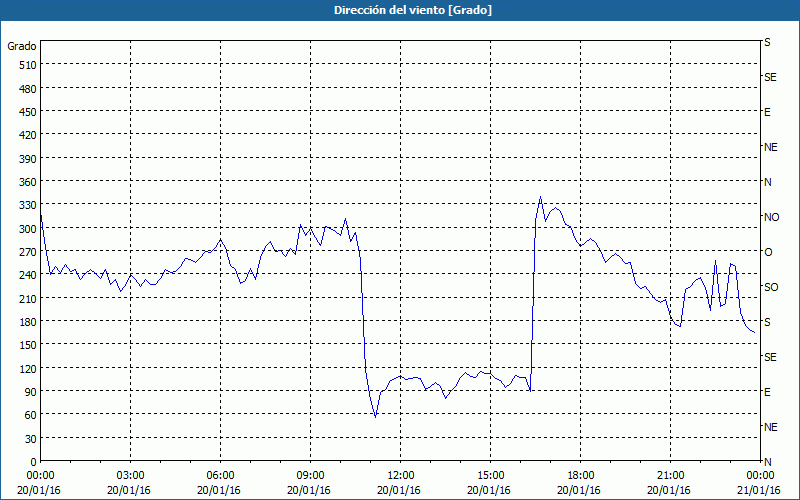Select the 'S' compass label level with 180
Viewport: 800px width, 500px height.
point(767,322)
